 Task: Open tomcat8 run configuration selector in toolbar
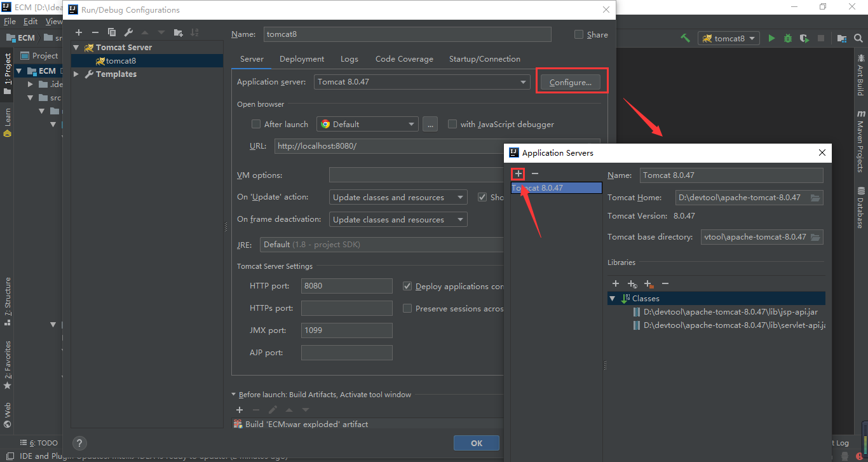[x=729, y=38]
